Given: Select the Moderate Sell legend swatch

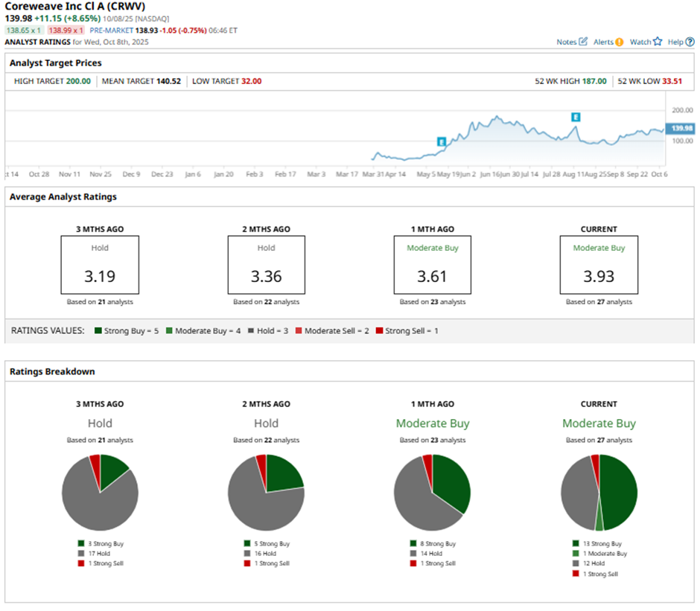Looking at the screenshot, I should (299, 330).
